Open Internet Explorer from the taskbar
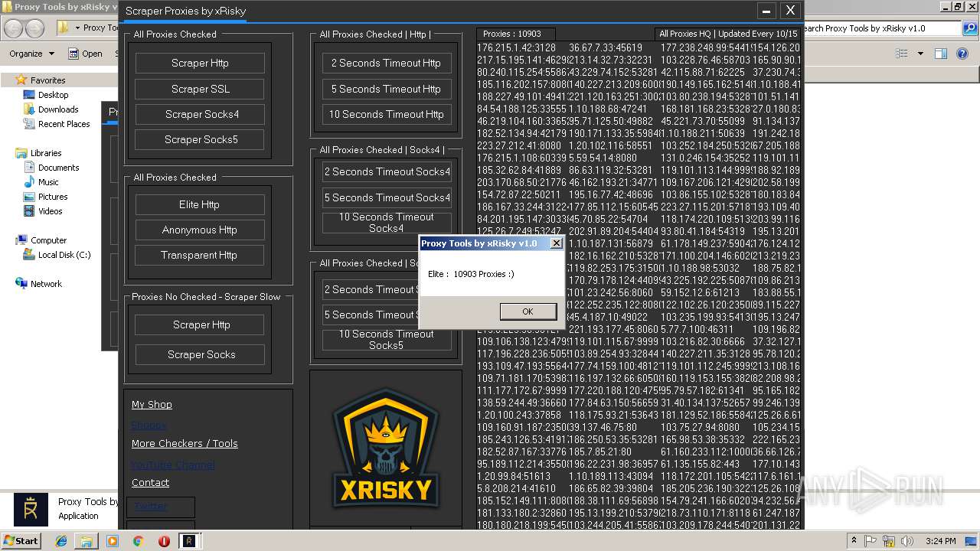980x551 pixels. coord(61,541)
